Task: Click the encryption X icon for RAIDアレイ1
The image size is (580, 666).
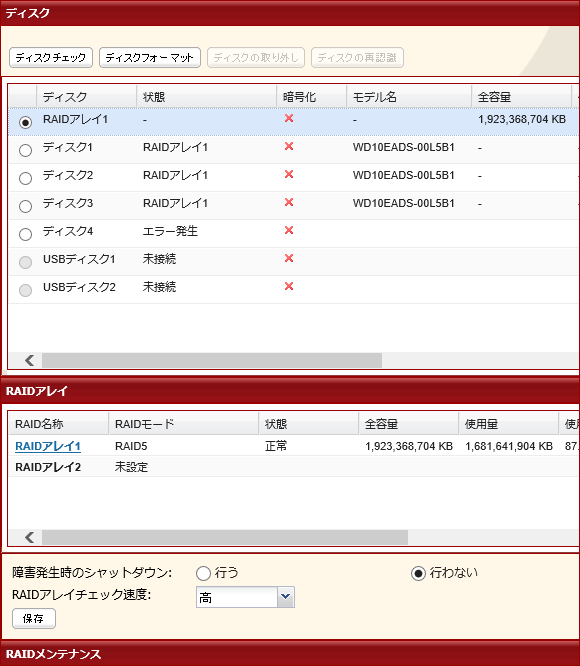Action: point(289,119)
